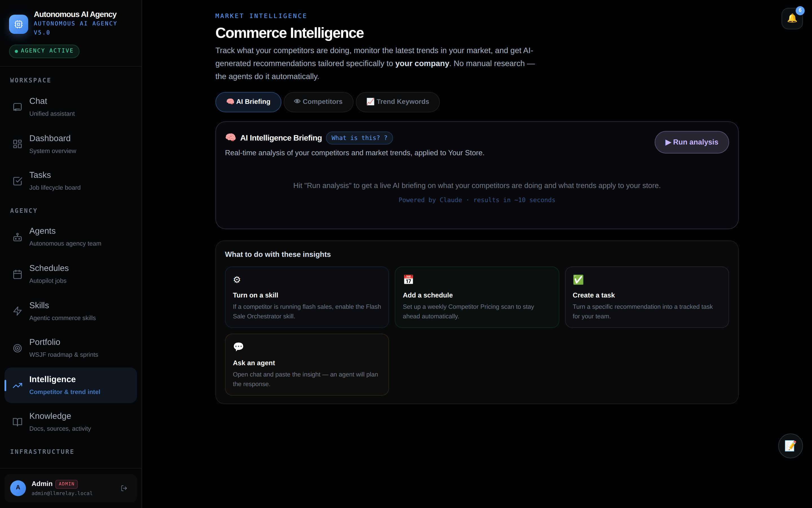
Task: Click the Schedules calendar icon
Action: tap(17, 274)
